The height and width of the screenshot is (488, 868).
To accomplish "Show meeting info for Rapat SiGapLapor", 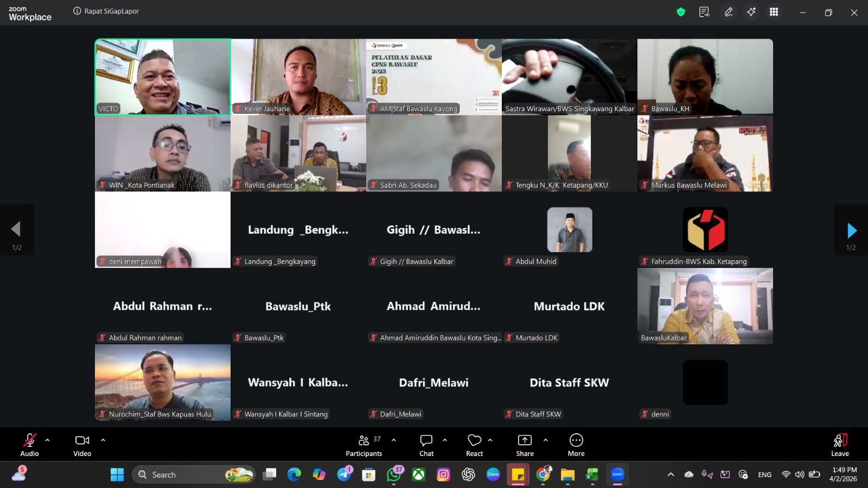I will tap(77, 11).
